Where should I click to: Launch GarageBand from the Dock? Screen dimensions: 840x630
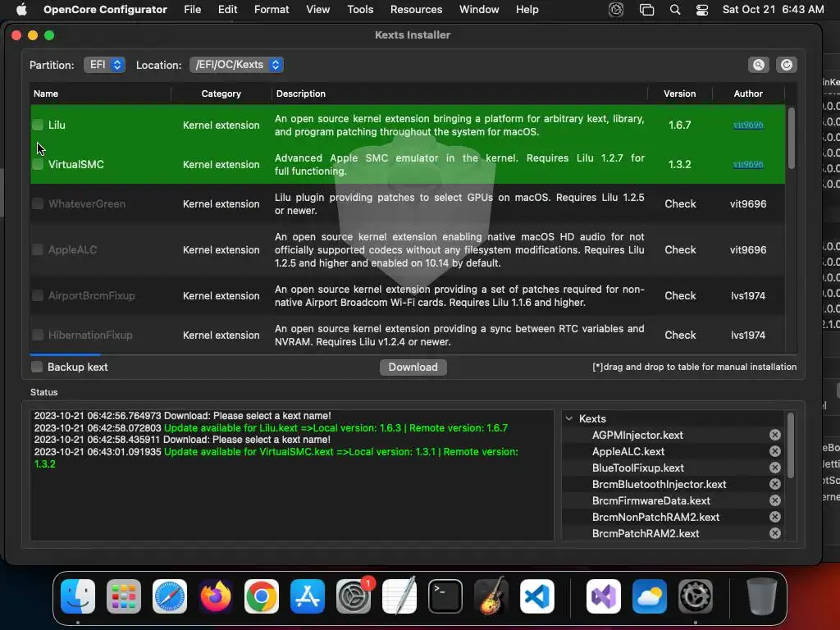click(x=491, y=596)
